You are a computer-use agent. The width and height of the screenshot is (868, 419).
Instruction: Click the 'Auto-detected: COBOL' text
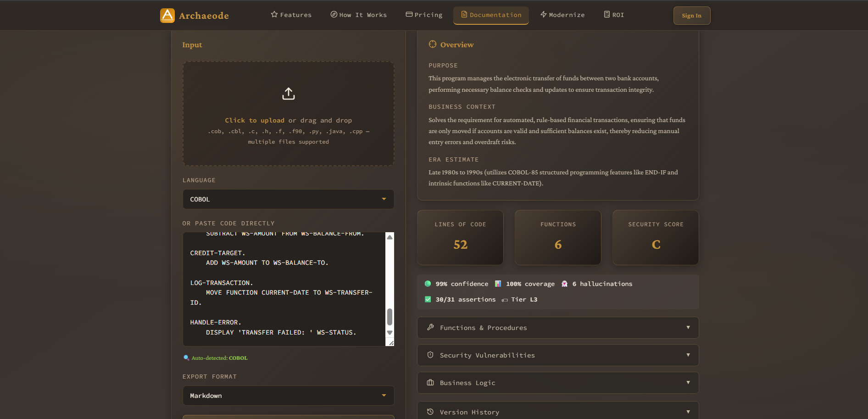click(219, 358)
